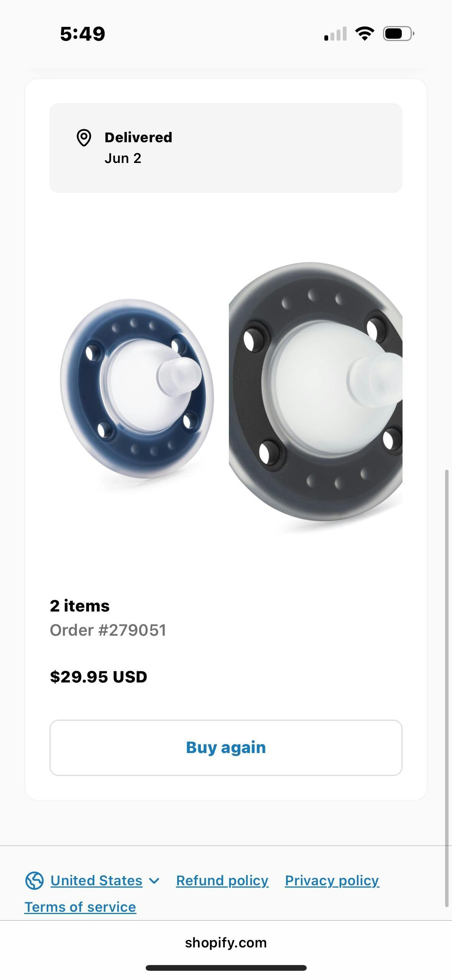Open the Terms of service link

[80, 907]
